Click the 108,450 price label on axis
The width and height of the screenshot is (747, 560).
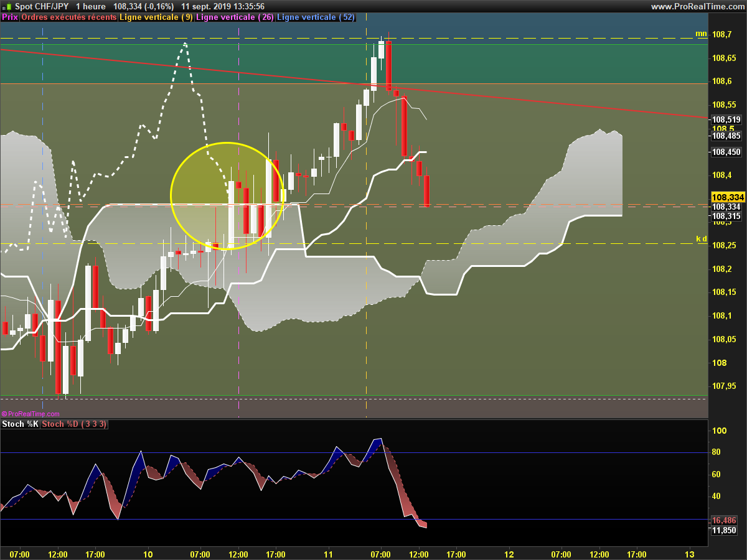pos(726,152)
